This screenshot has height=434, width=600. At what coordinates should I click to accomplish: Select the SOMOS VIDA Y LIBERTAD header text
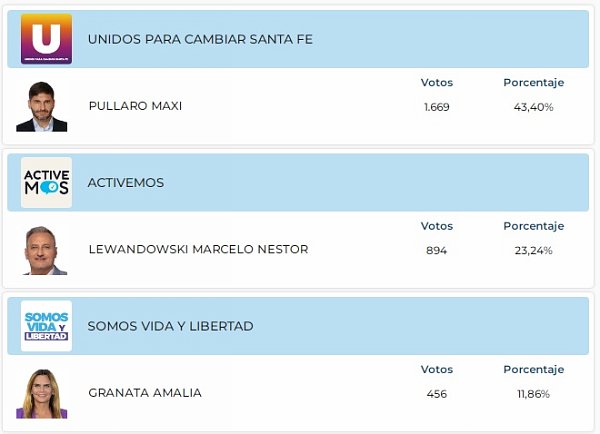tap(170, 326)
